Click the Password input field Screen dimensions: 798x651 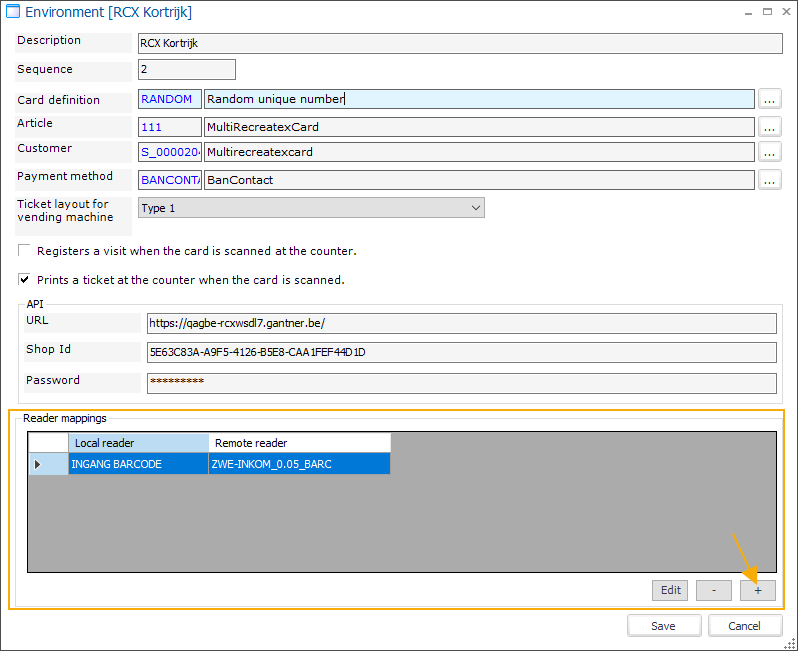[x=460, y=383]
